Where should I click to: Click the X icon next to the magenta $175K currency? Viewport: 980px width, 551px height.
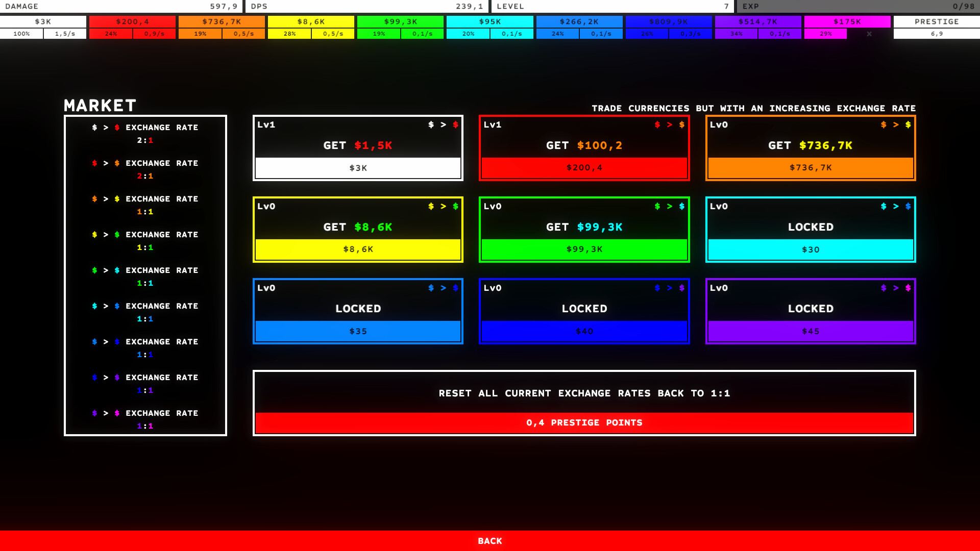click(869, 34)
